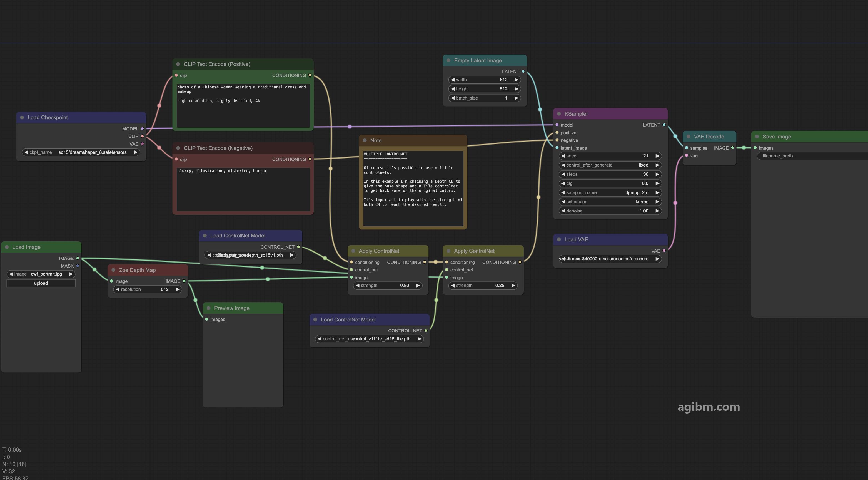The height and width of the screenshot is (480, 868).
Task: Select the Save Image node title bar
Action: coord(809,137)
